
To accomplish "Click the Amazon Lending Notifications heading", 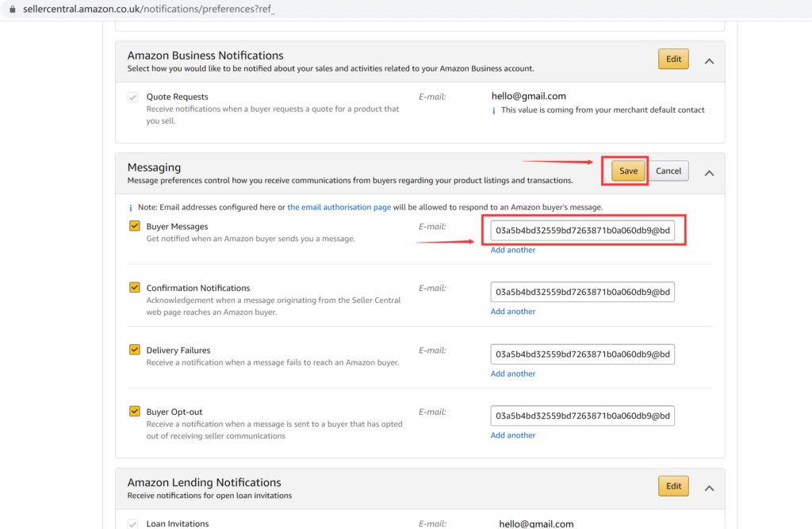I will [204, 482].
